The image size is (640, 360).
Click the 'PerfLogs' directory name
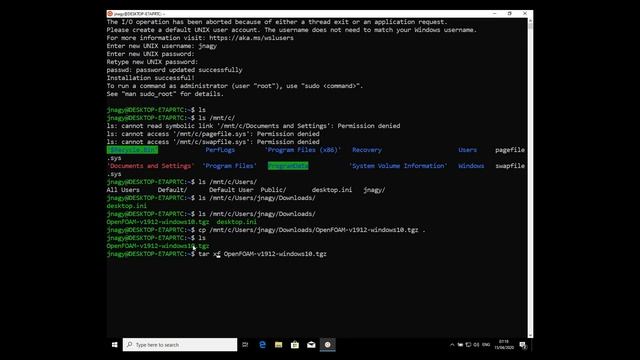[220, 150]
